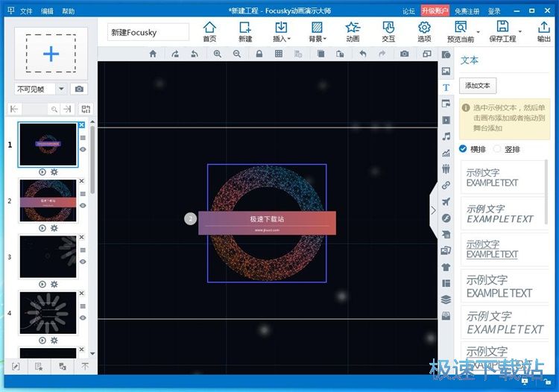The width and height of the screenshot is (559, 392).
Task: Zoom in the canvas with magnifier plus
Action: (217, 54)
